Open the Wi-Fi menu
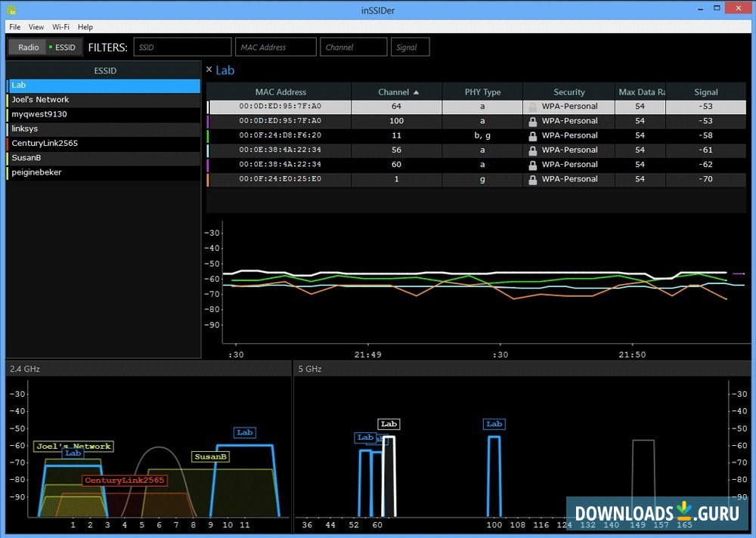 [60, 26]
